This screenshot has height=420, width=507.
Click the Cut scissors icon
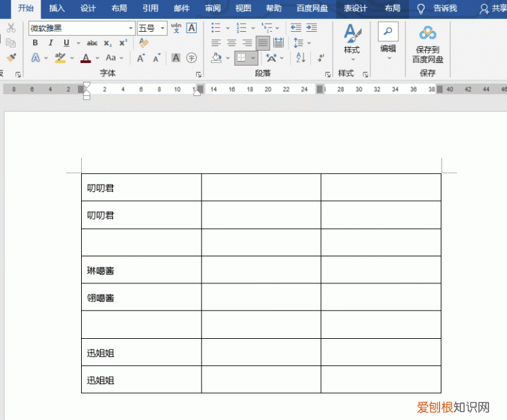[x=11, y=28]
